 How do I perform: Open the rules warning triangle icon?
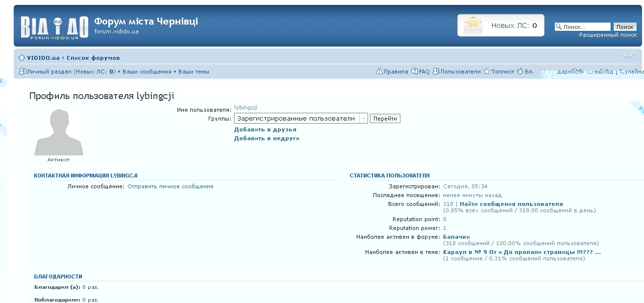[x=379, y=72]
